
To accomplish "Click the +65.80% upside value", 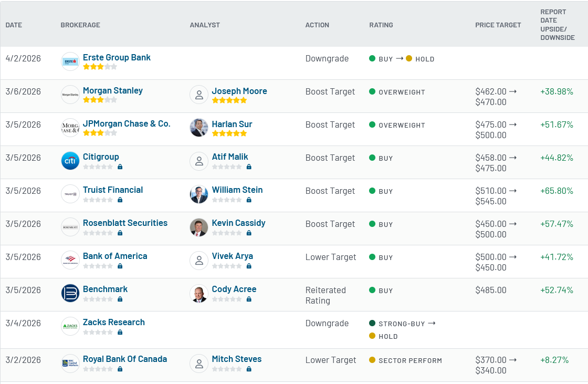I will (556, 191).
